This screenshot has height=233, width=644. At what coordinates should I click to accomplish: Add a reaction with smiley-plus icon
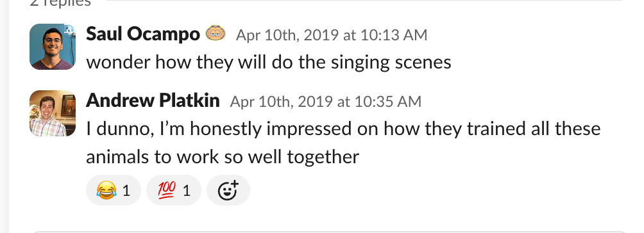tap(228, 190)
